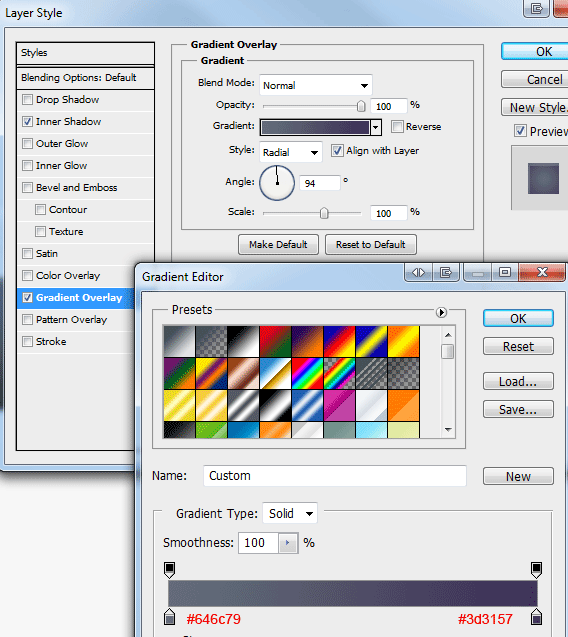Open the Presets flyout menu arrow

441,312
